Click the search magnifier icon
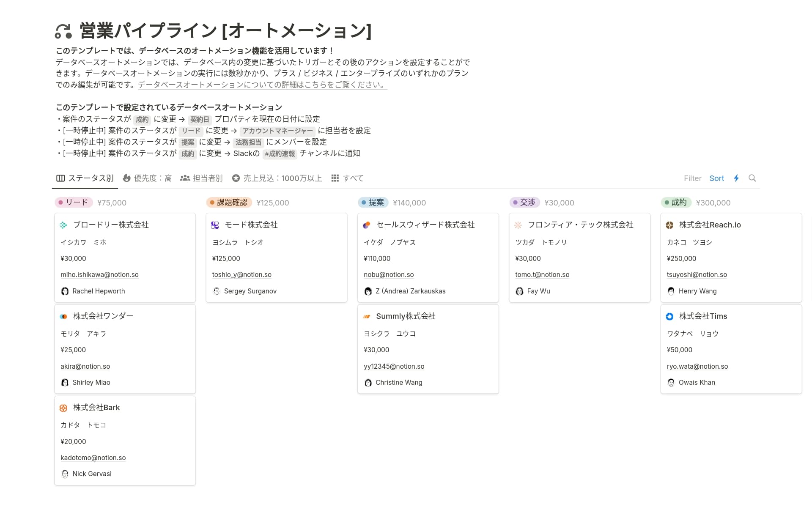 [x=752, y=178]
